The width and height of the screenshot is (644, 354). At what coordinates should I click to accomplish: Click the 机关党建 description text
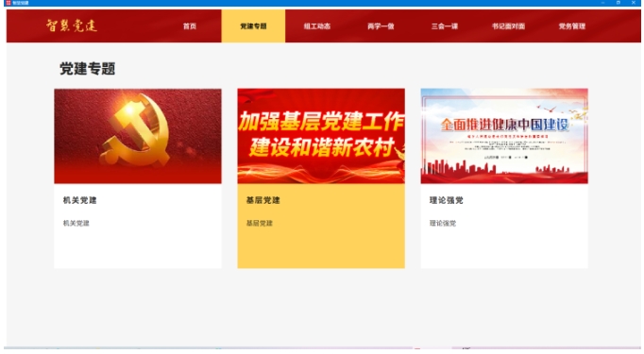tap(76, 224)
